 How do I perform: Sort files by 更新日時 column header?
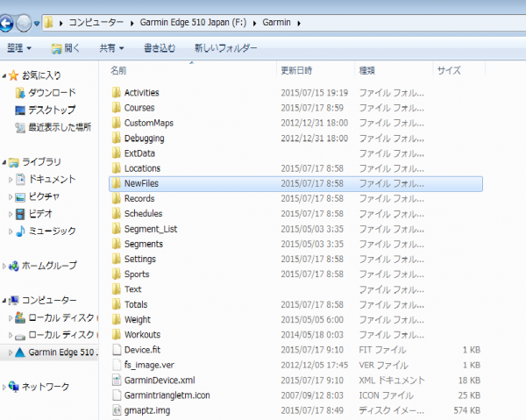point(300,69)
